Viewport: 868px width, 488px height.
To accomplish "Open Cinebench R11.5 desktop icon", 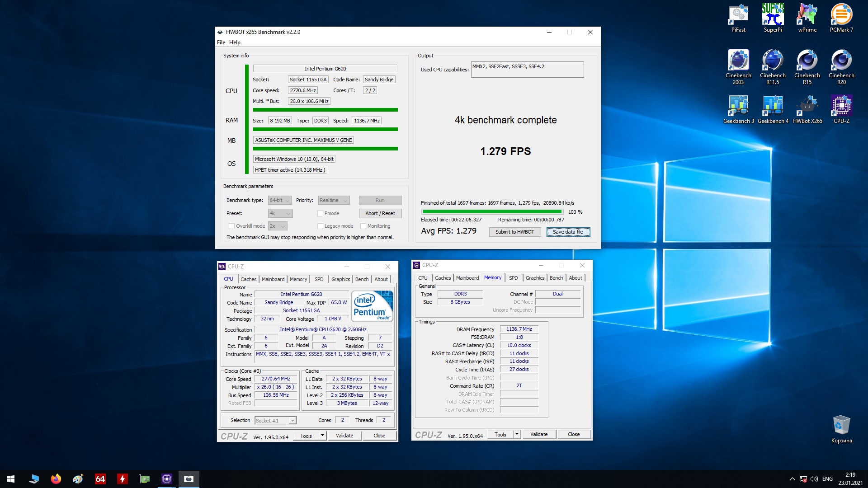I will coord(773,67).
